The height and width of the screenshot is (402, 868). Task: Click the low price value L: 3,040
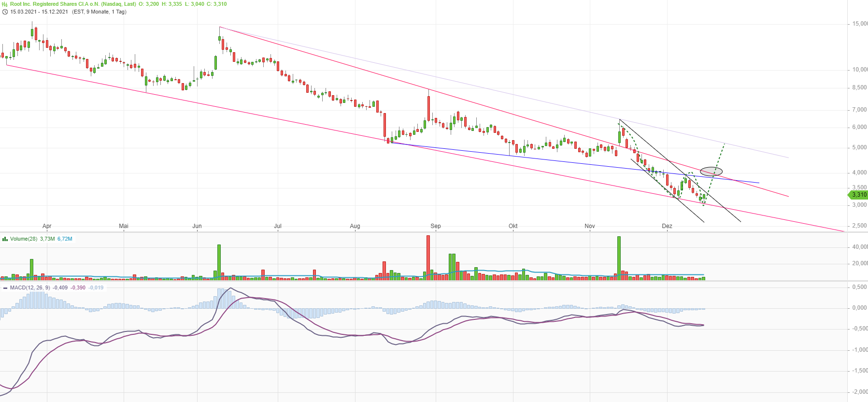(195, 4)
